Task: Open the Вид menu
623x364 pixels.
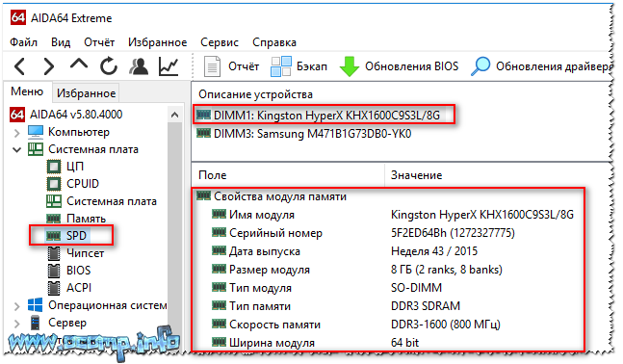Action: (x=61, y=42)
